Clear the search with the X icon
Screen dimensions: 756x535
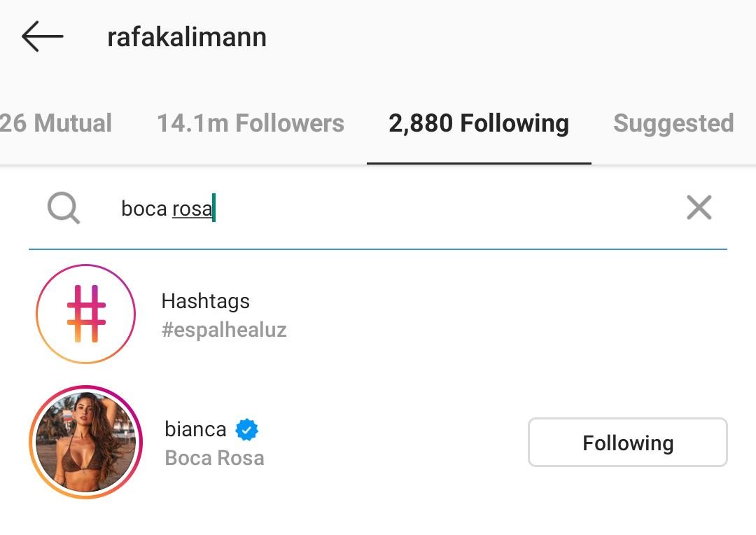click(x=699, y=208)
